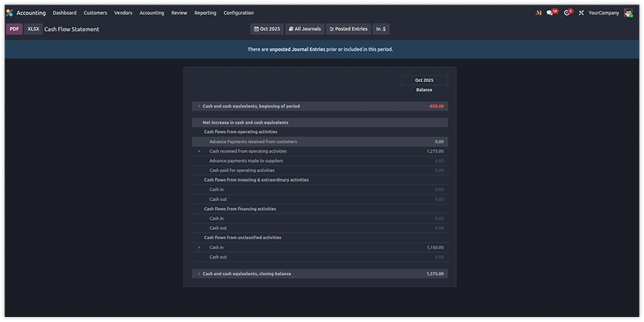This screenshot has width=644, height=322.
Task: Click the unposted Journal Entries link
Action: (297, 50)
